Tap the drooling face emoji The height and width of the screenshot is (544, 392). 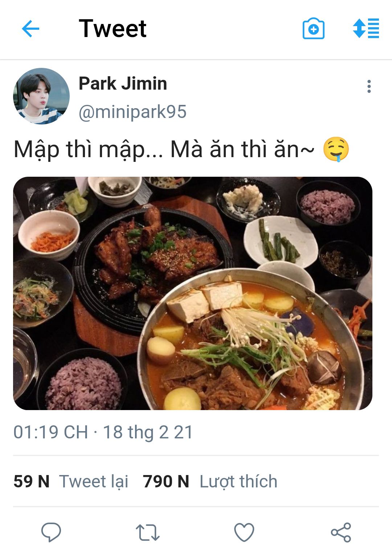pos(336,149)
